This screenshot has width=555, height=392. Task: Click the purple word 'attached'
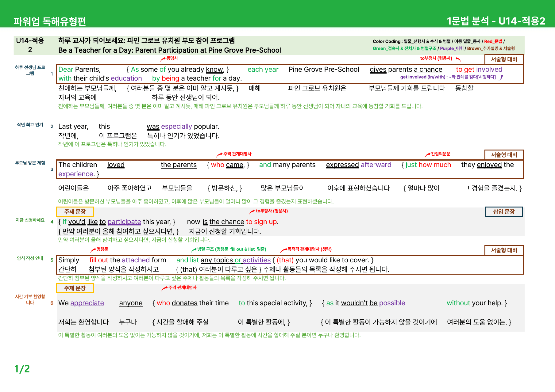click(136, 260)
